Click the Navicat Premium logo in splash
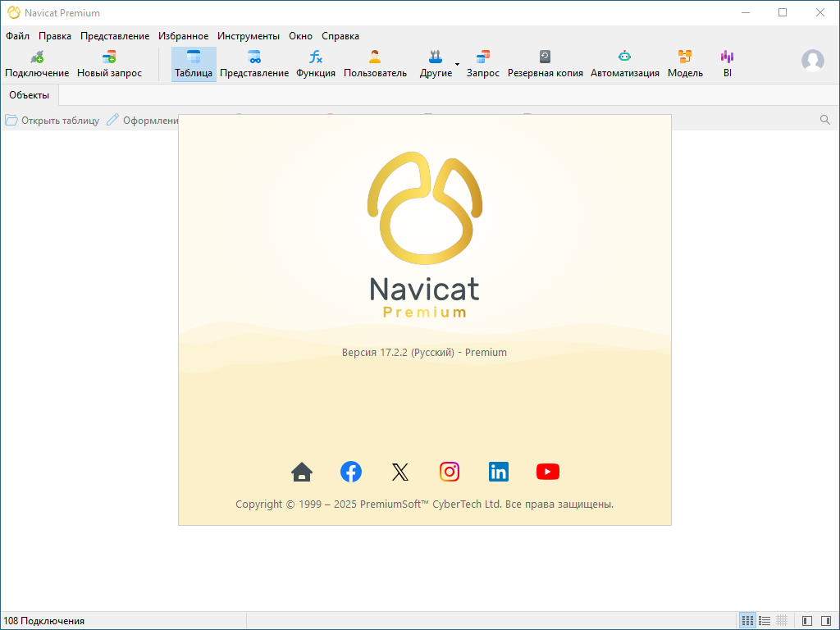Image resolution: width=840 pixels, height=630 pixels. coord(424,235)
